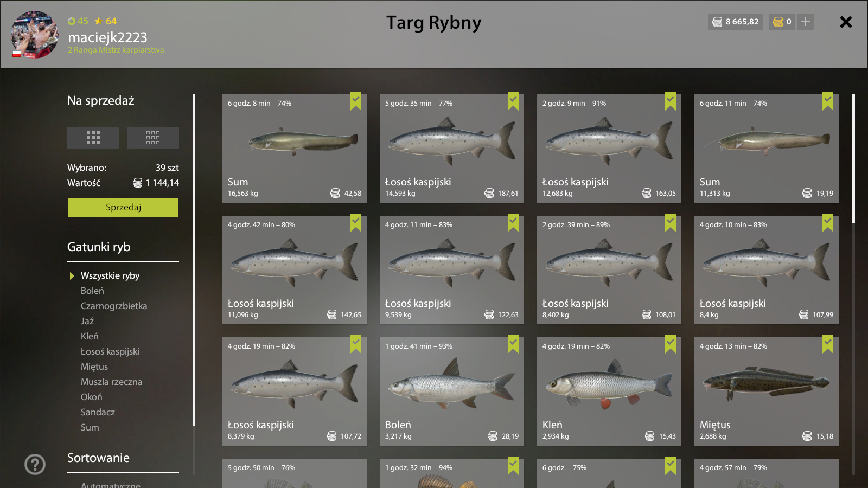Open the gold coins balance

pyautogui.click(x=782, y=22)
